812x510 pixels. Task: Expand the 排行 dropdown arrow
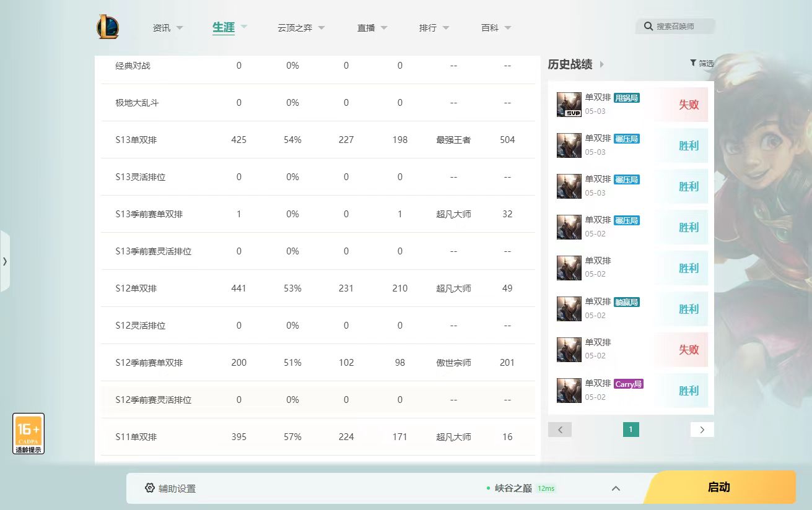[446, 28]
